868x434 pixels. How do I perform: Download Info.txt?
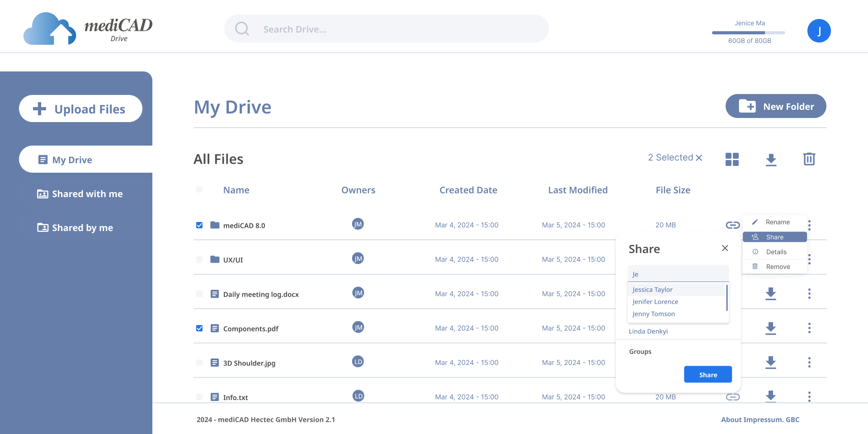pos(771,396)
